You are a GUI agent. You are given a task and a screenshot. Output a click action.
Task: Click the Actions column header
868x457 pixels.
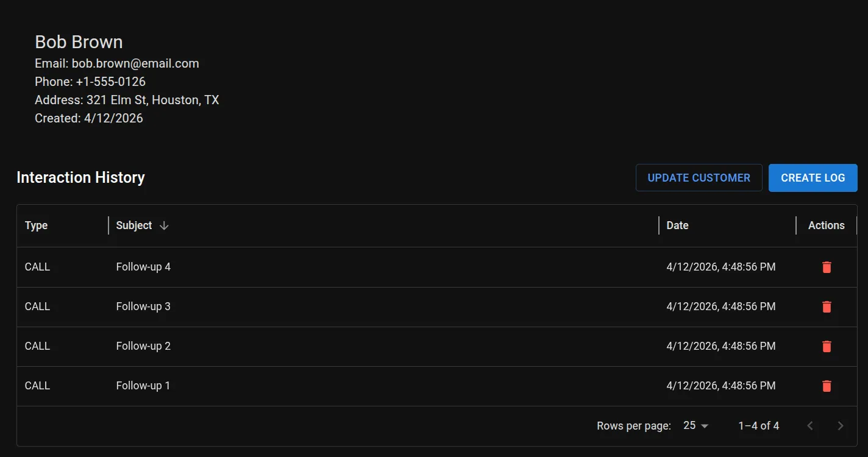pos(826,225)
